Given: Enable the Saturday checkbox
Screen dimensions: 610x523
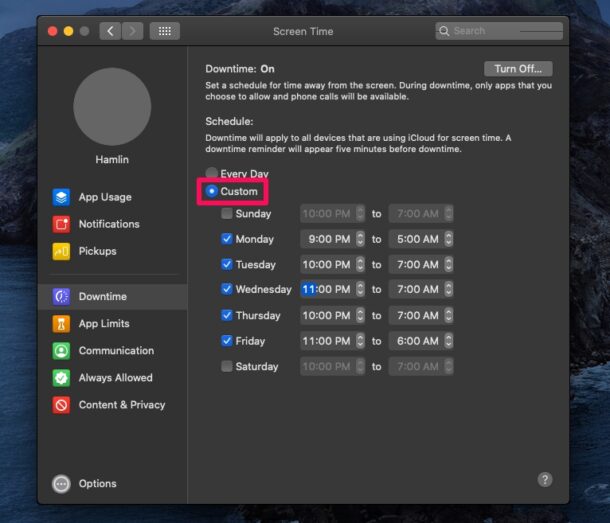Looking at the screenshot, I should pos(226,366).
